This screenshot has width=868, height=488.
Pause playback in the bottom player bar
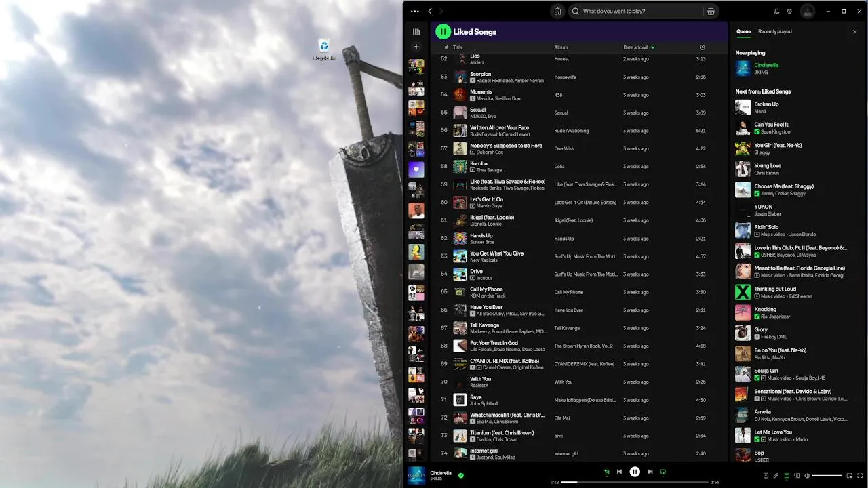pyautogui.click(x=635, y=472)
